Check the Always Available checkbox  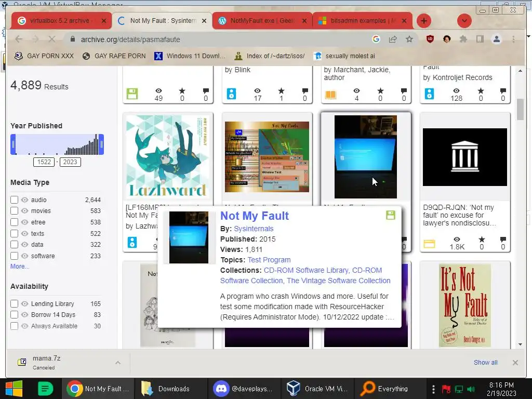coord(14,326)
